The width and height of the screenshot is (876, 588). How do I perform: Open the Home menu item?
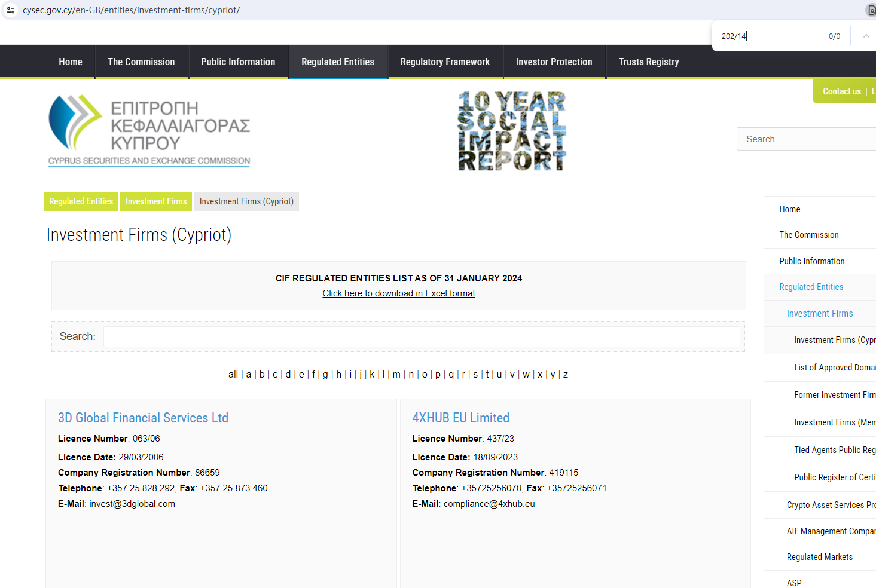pos(71,62)
